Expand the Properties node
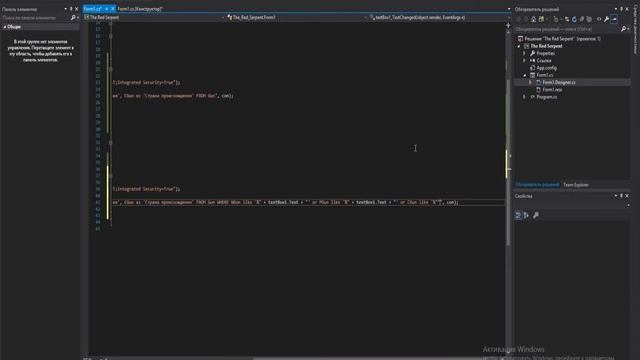Screen dimensions: 640x360 pos(524,53)
